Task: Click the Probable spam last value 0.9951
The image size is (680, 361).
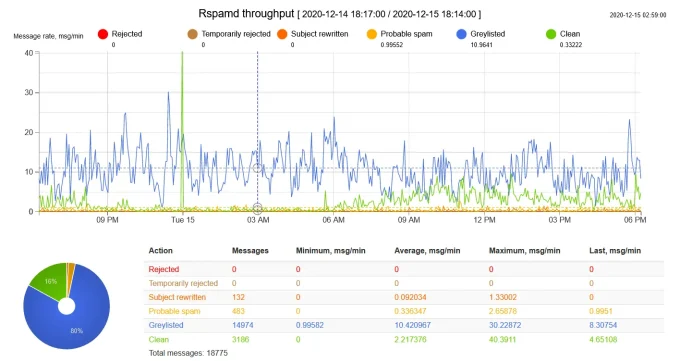Action: click(601, 311)
